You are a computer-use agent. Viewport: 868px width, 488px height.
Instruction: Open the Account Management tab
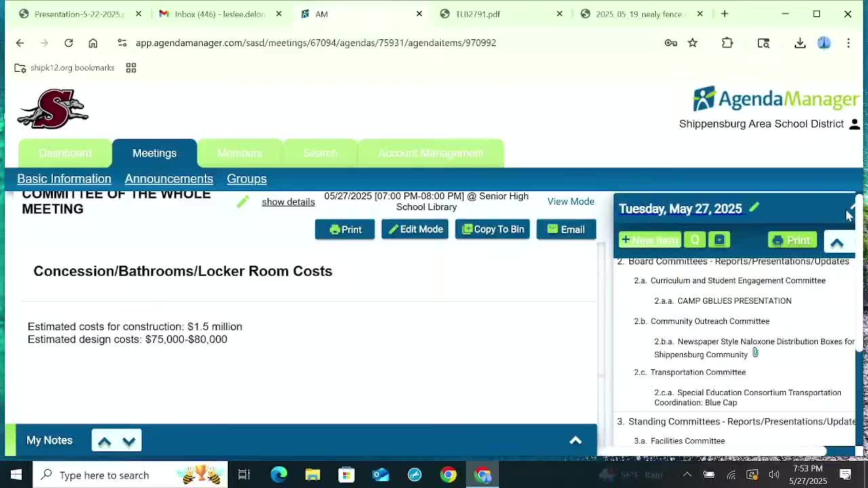pos(431,153)
